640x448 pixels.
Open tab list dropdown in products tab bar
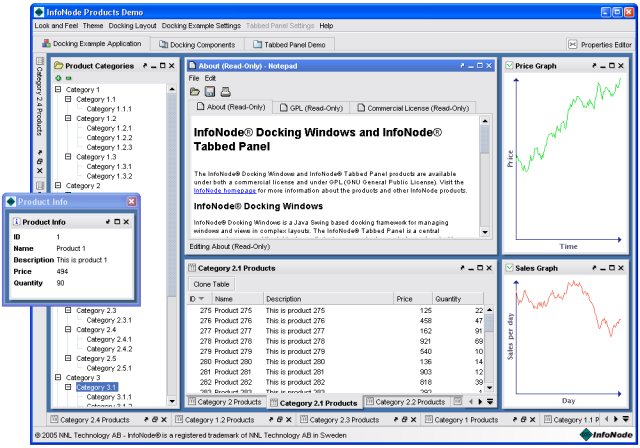490,402
